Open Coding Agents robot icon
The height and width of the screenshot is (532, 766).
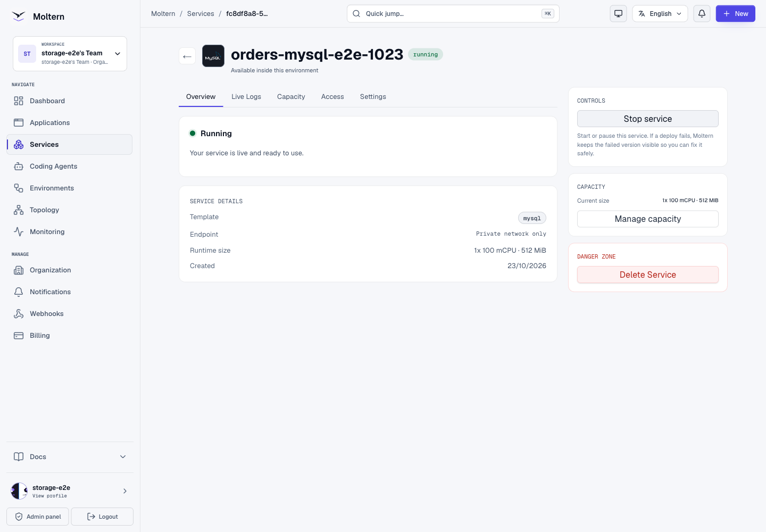19,167
